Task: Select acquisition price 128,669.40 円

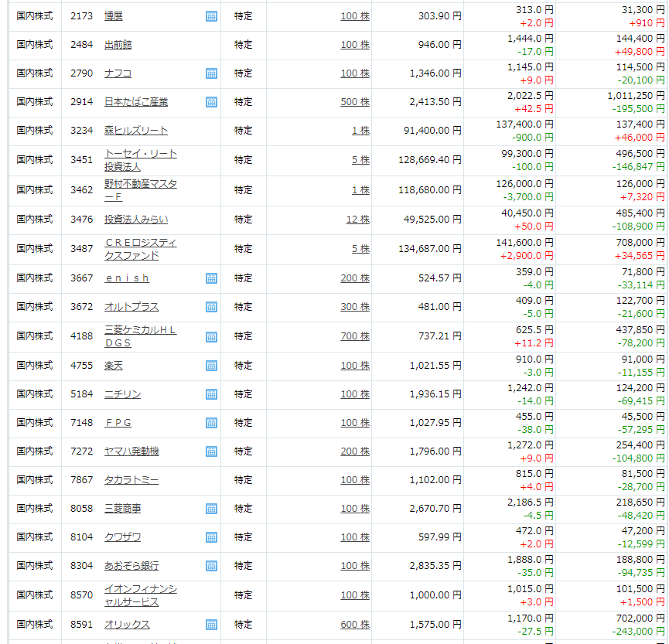Action: (x=430, y=160)
